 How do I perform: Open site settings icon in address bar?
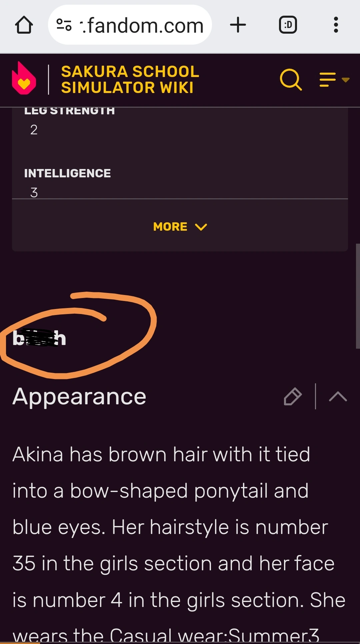pyautogui.click(x=64, y=25)
